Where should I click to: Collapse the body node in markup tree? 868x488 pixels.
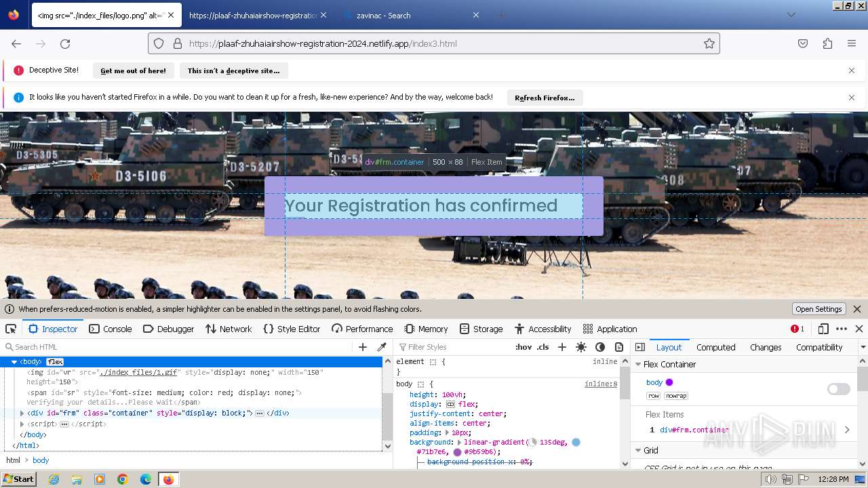[14, 362]
